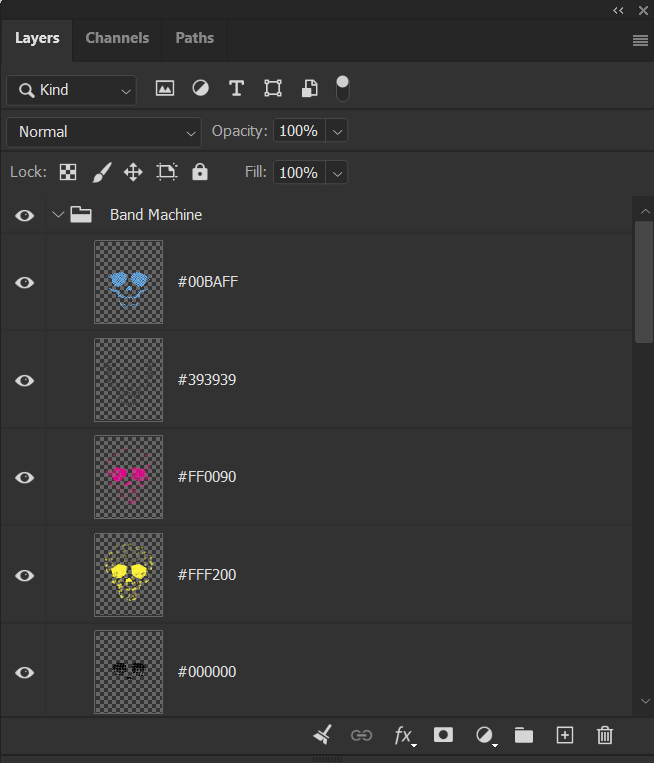Screen dimensions: 654x763
Task: Create a new layer plus icon
Action: click(x=564, y=735)
